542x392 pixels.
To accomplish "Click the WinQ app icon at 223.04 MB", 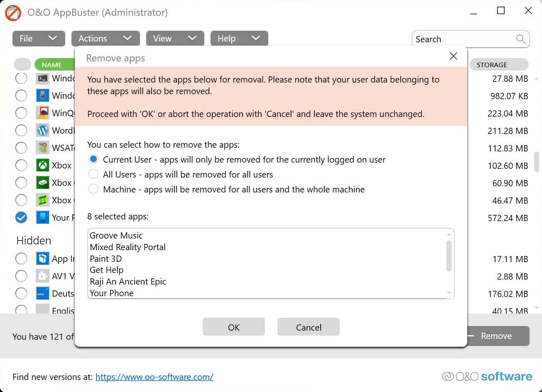I will click(42, 113).
